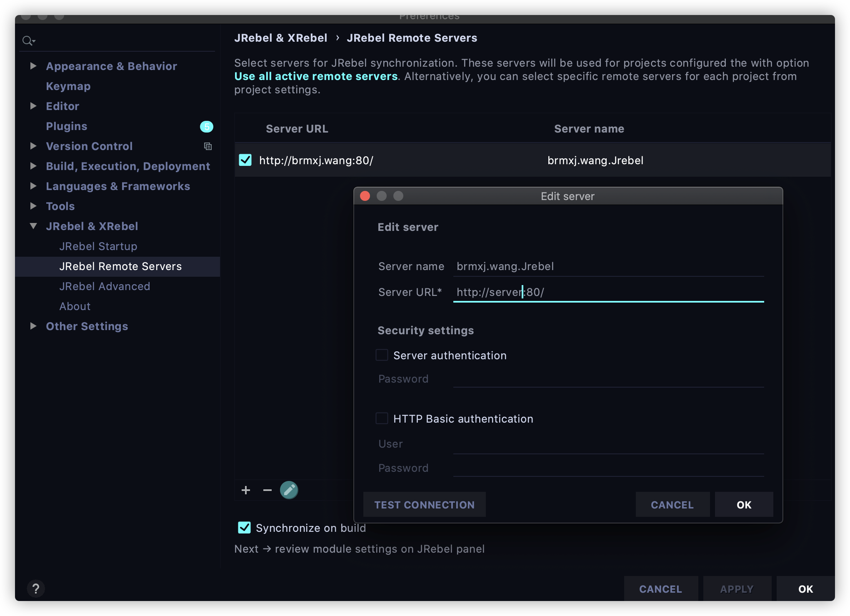Screen dimensions: 850x616
Task: Select the http://brmxj.wang:80/ URL cell
Action: 316,160
